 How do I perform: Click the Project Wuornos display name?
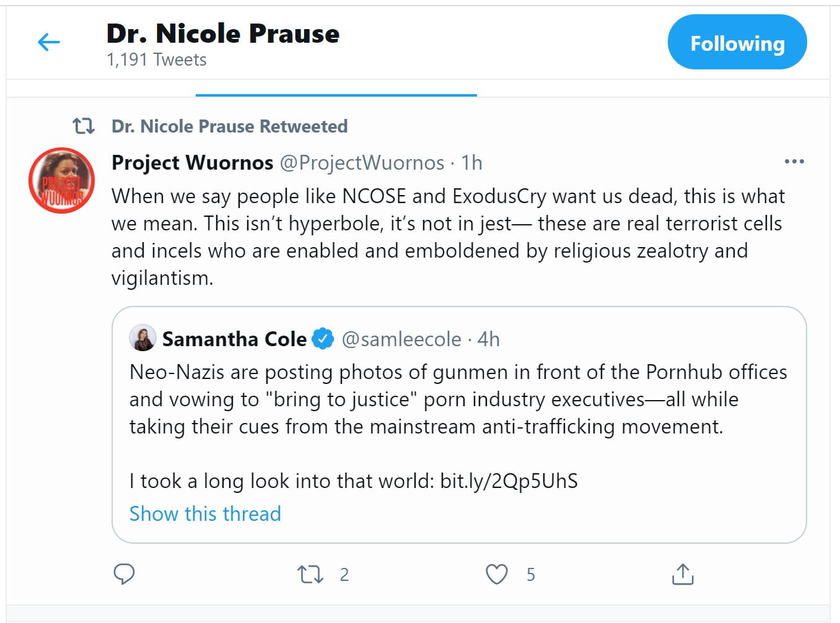(x=192, y=162)
